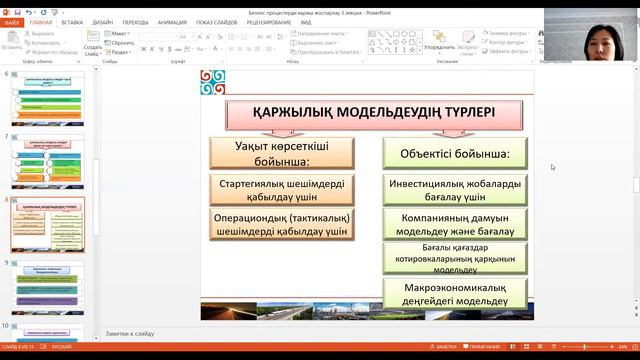
Task: Select the text box shape in gallery
Action: click(x=372, y=34)
